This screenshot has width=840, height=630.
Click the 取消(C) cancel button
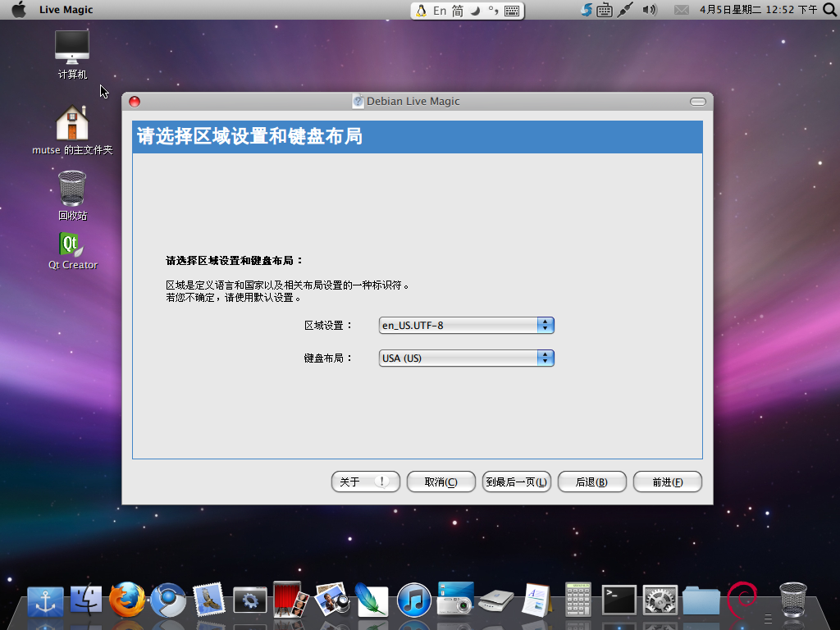click(441, 482)
